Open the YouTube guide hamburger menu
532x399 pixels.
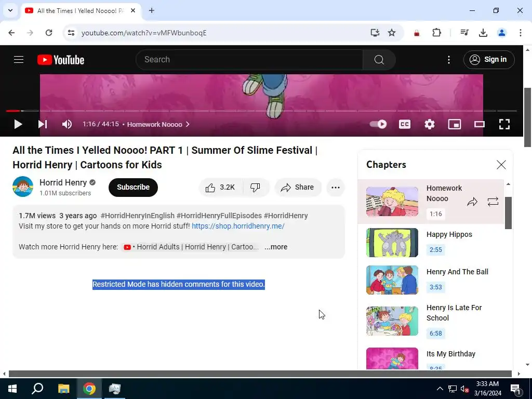pos(19,60)
